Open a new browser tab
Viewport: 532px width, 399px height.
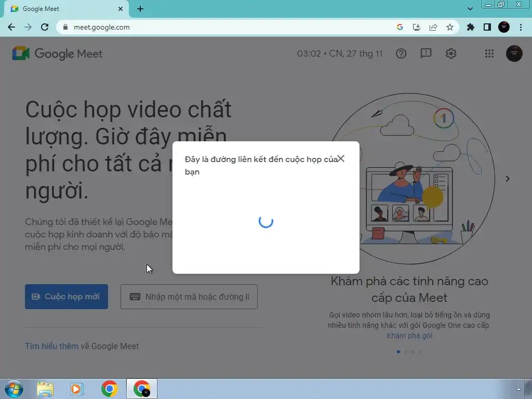(140, 9)
